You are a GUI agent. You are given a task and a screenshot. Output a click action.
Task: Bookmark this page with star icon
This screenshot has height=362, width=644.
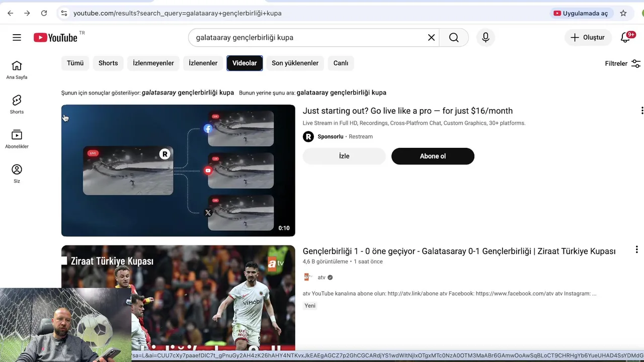[x=623, y=13]
